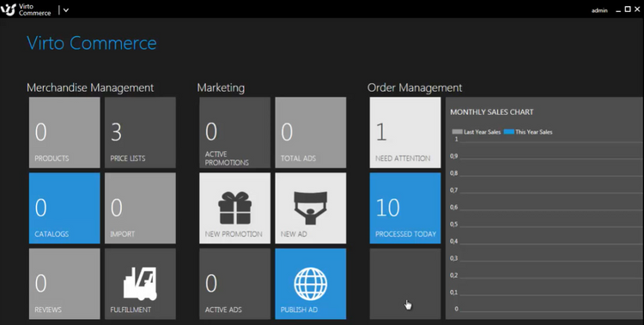The image size is (644, 325).
Task: Open the Need Attention orders tile
Action: point(405,133)
